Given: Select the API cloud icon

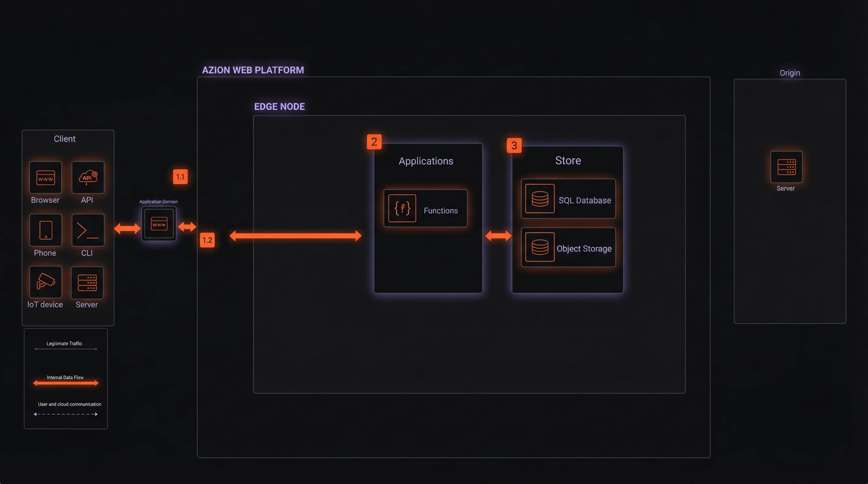Looking at the screenshot, I should (88, 177).
